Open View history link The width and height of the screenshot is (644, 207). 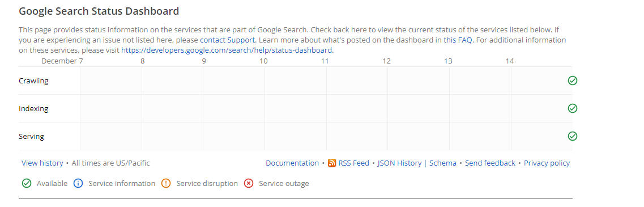click(x=42, y=163)
